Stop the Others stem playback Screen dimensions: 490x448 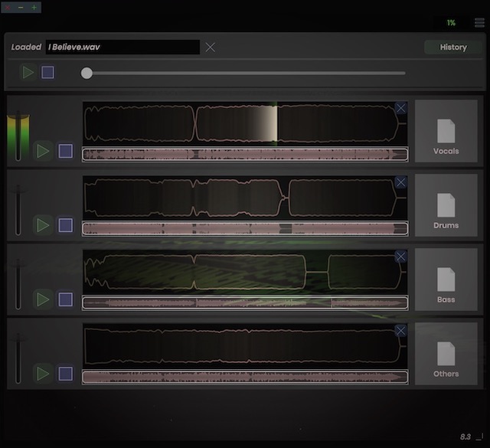coord(66,374)
